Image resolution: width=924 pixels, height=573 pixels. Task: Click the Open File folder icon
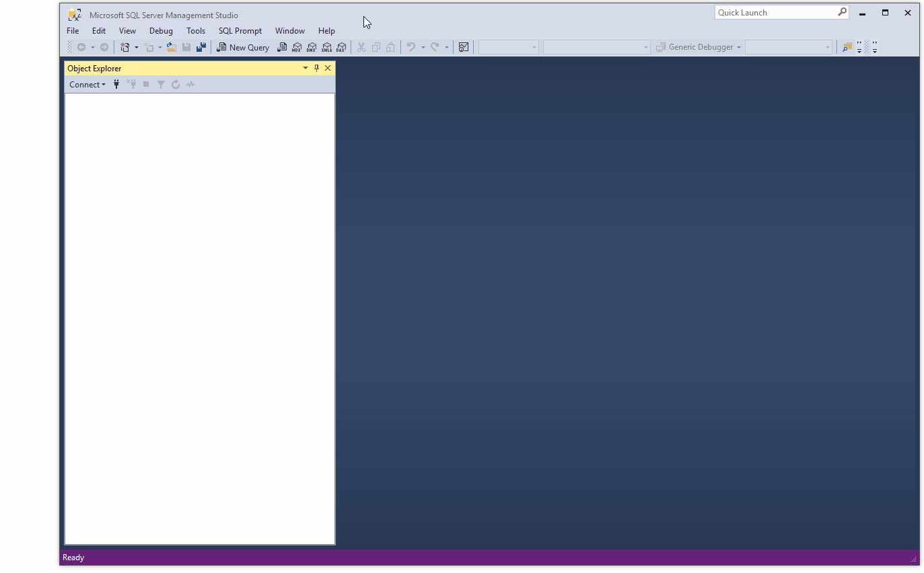tap(172, 47)
